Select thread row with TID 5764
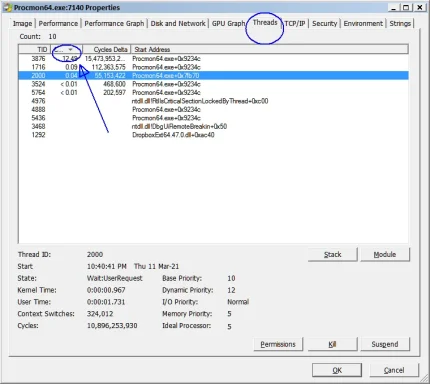 (x=213, y=93)
